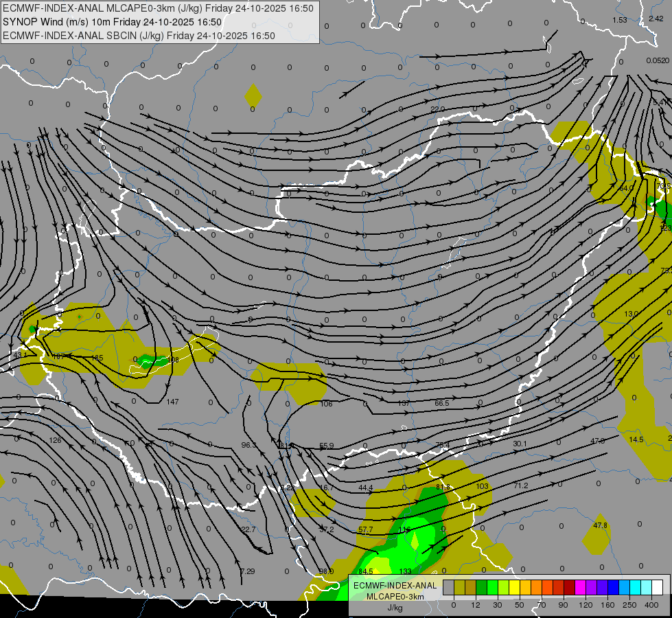Click the map value 84.5

(x=366, y=571)
